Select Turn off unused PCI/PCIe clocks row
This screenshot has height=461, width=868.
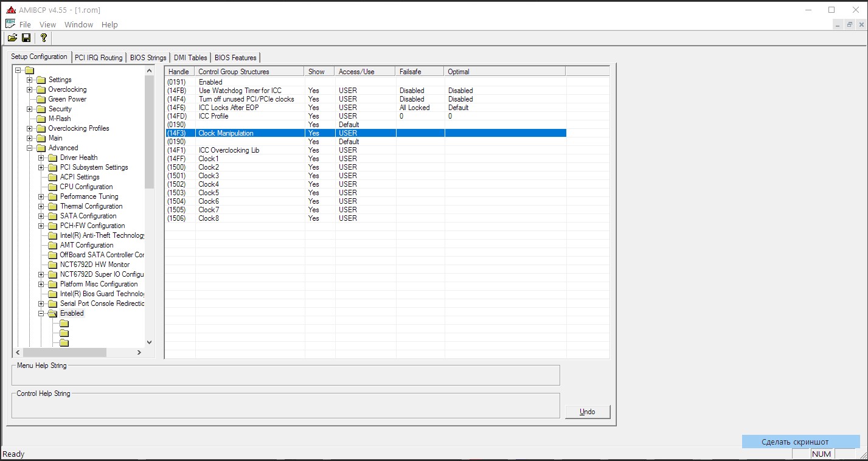pos(366,99)
